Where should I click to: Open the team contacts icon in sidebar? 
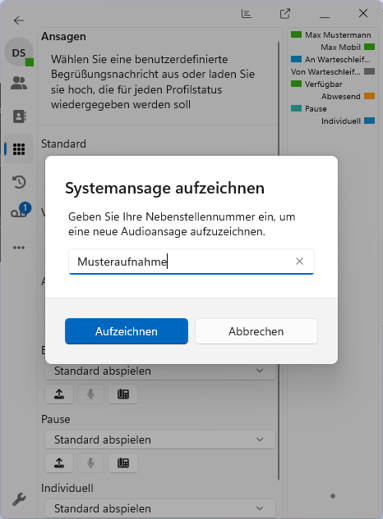(19, 83)
